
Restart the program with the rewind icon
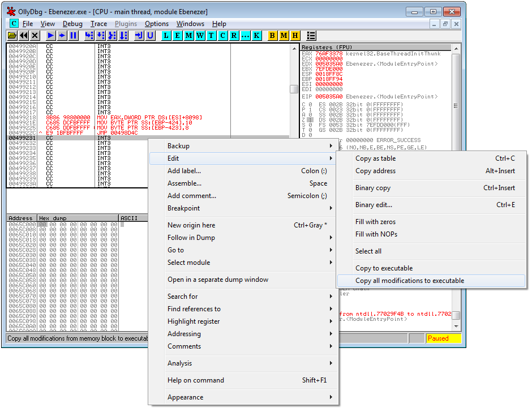pos(24,35)
